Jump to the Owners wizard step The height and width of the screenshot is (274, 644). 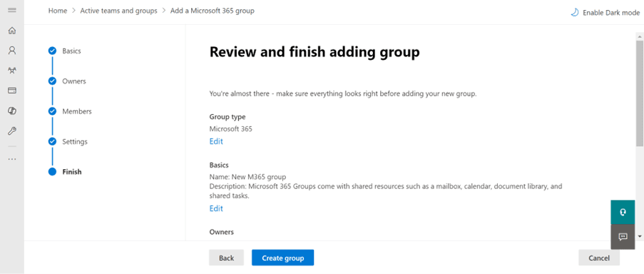(x=74, y=81)
